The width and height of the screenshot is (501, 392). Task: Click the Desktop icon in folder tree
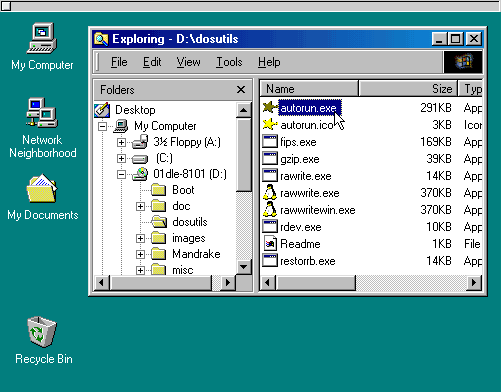coord(102,110)
